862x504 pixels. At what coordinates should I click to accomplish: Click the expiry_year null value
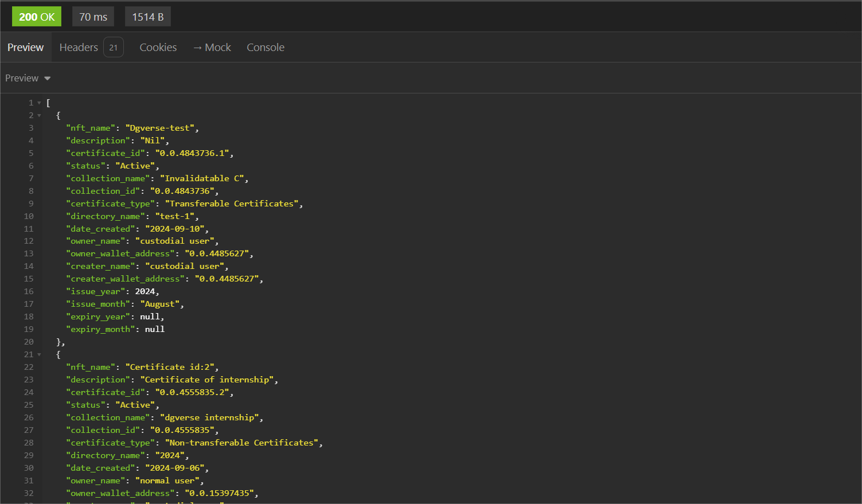(x=150, y=316)
